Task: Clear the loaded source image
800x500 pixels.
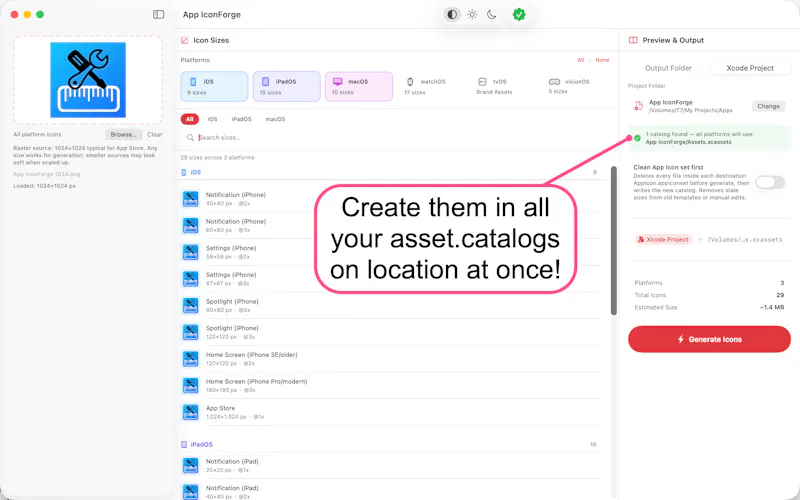Action: coord(155,135)
